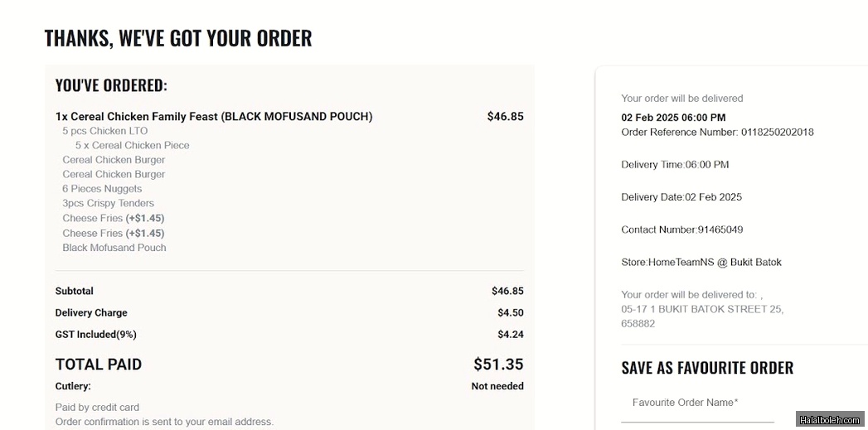Select the Cereal Chicken Family Feast item title

(x=214, y=117)
